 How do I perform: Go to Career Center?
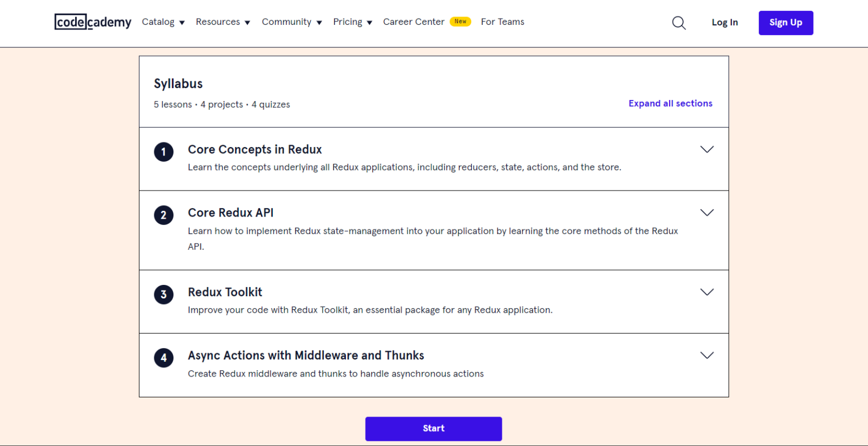click(x=414, y=22)
